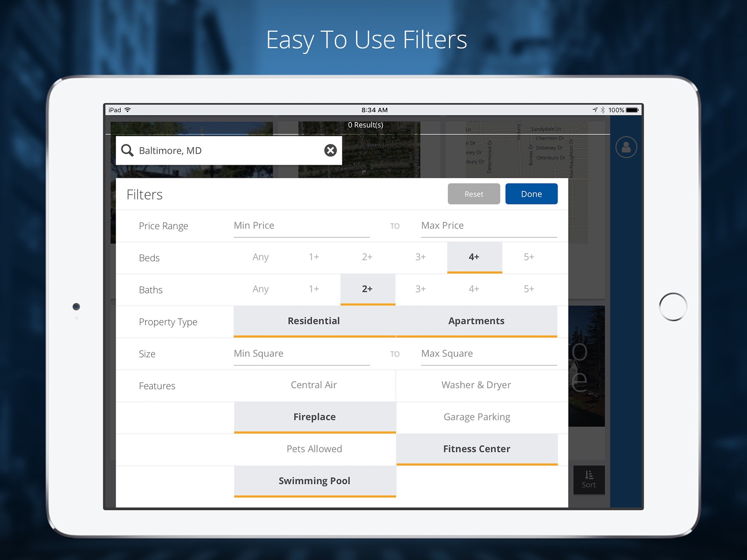Click the Wi-Fi status icon
Viewport: 747px width, 560px height.
coord(128,110)
